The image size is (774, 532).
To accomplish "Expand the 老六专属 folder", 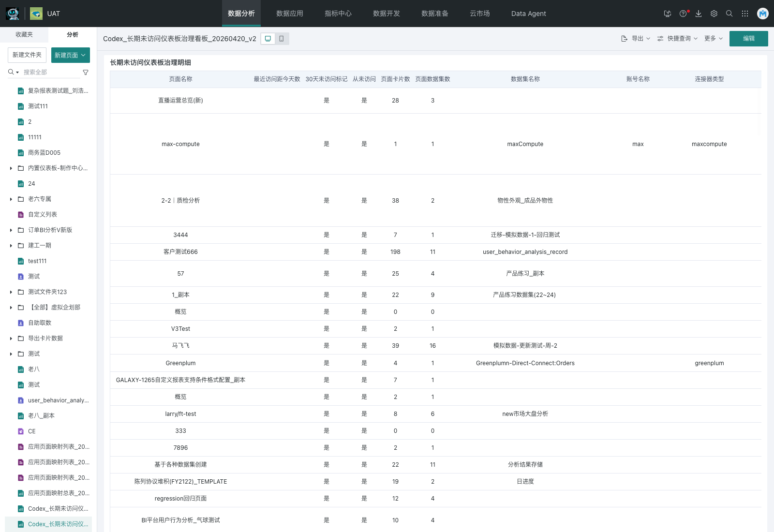I will (x=11, y=199).
